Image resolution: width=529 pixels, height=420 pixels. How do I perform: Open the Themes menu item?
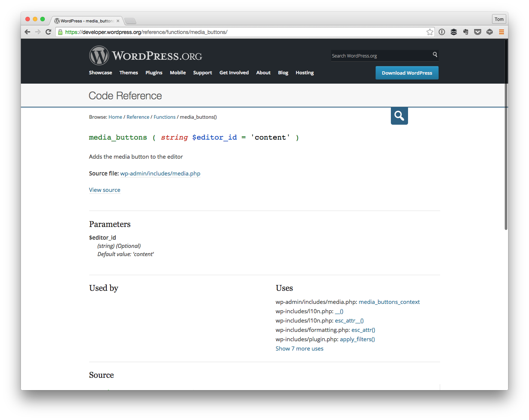[x=128, y=72]
